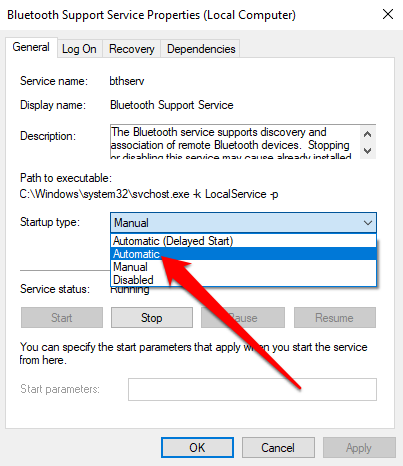The image size is (403, 466).
Task: Collapse the Startup type dropdown chevron
Action: tap(368, 223)
